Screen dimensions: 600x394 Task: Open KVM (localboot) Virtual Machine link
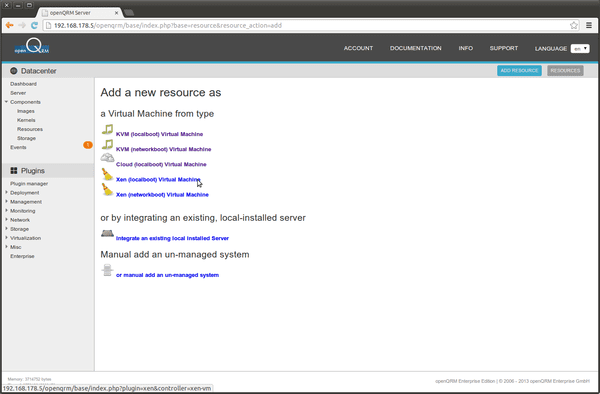coord(159,134)
